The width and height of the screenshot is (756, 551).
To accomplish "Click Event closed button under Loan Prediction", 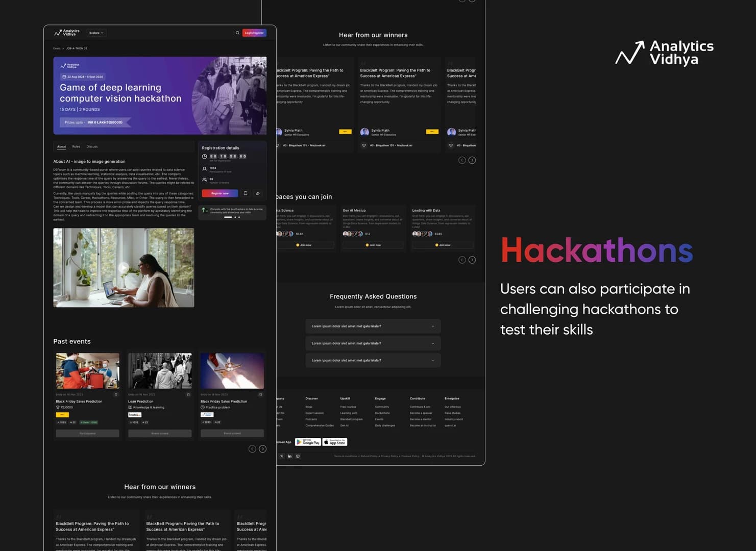I will coord(160,433).
